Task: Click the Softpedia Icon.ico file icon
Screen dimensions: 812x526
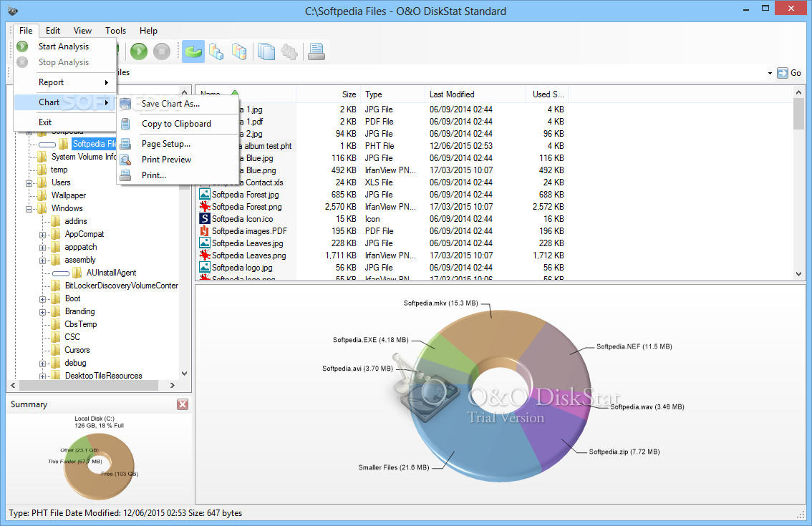Action: click(205, 218)
